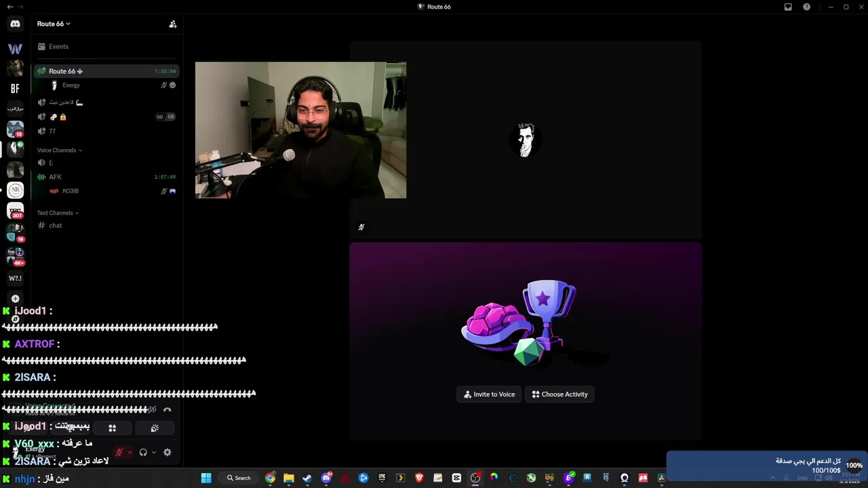This screenshot has height=488, width=868.
Task: Join the 77 voice channel
Action: (x=106, y=131)
